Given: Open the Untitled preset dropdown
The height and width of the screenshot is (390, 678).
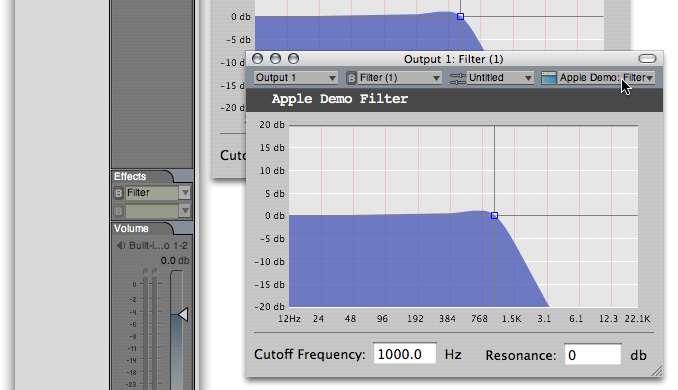Looking at the screenshot, I should point(500,78).
